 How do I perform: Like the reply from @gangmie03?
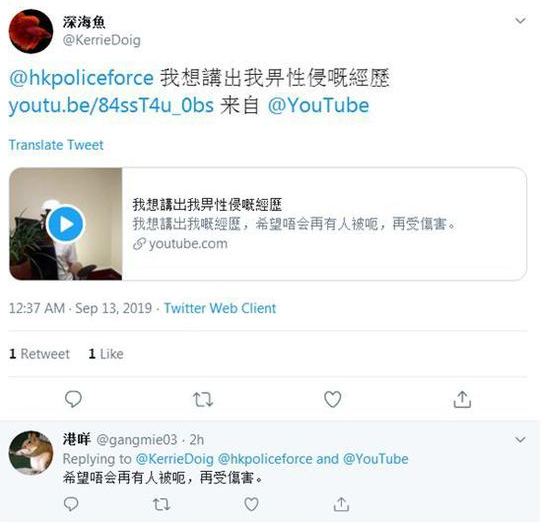point(251,504)
